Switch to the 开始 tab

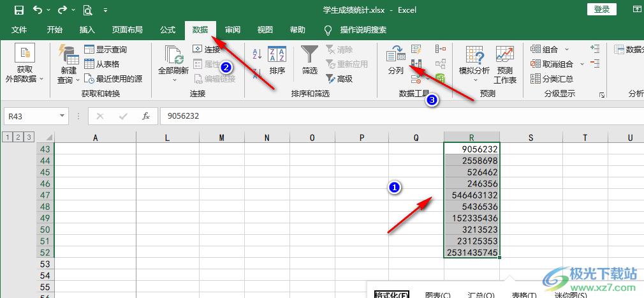click(x=55, y=29)
